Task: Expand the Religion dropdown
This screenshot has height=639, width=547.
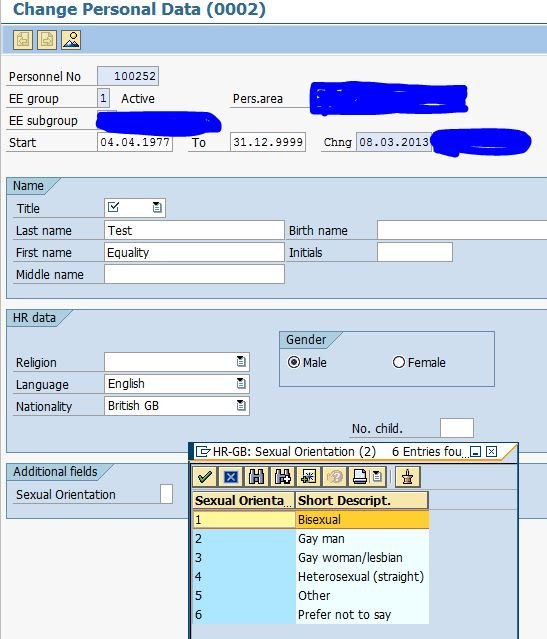Action: click(x=241, y=361)
